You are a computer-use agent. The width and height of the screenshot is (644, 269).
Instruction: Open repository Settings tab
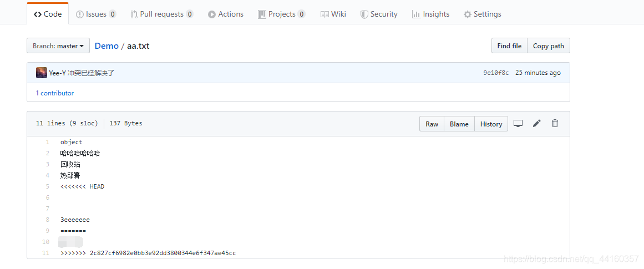tap(482, 14)
